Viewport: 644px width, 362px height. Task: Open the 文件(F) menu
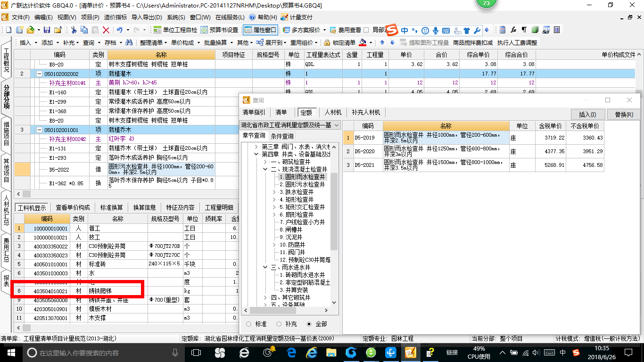pos(21,17)
